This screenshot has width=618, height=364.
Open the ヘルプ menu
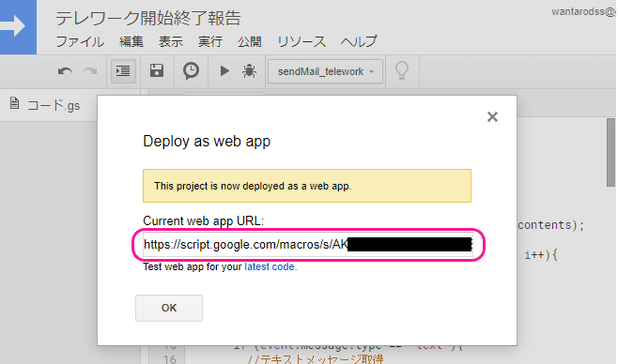(359, 41)
